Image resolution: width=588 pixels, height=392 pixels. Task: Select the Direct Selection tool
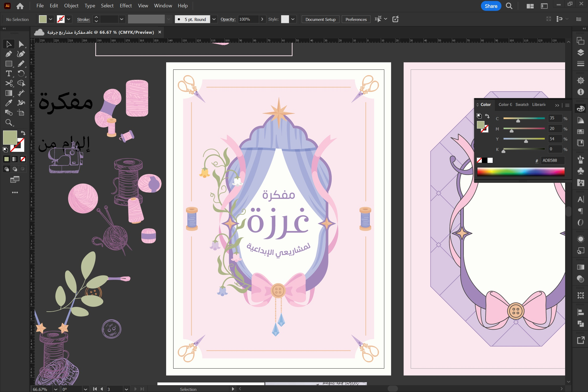pyautogui.click(x=21, y=44)
